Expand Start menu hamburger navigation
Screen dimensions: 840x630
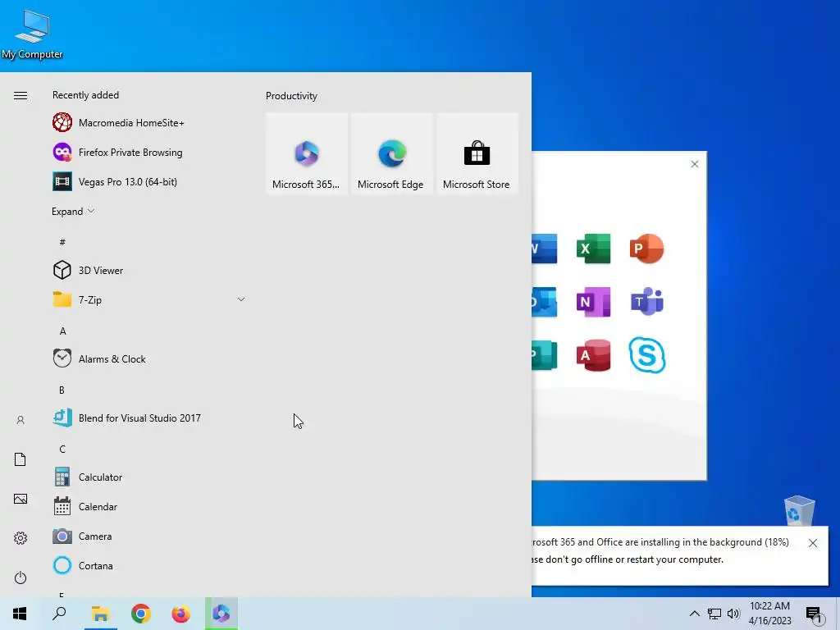point(21,95)
